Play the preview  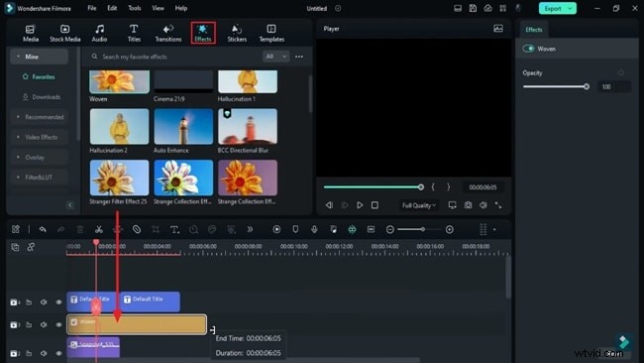360,205
